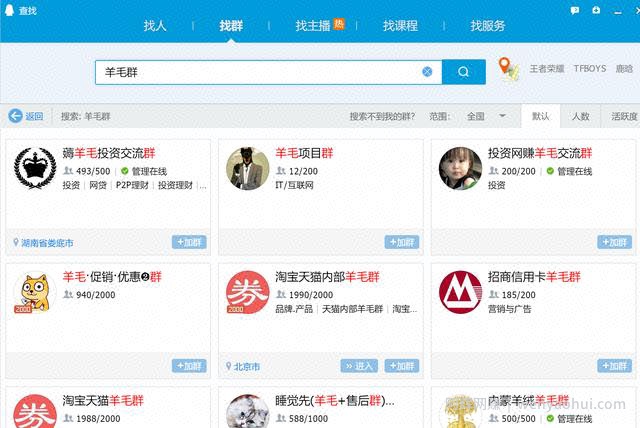Open group title 内蒙羊绒羊毛群
The width and height of the screenshot is (640, 428).
coord(529,401)
